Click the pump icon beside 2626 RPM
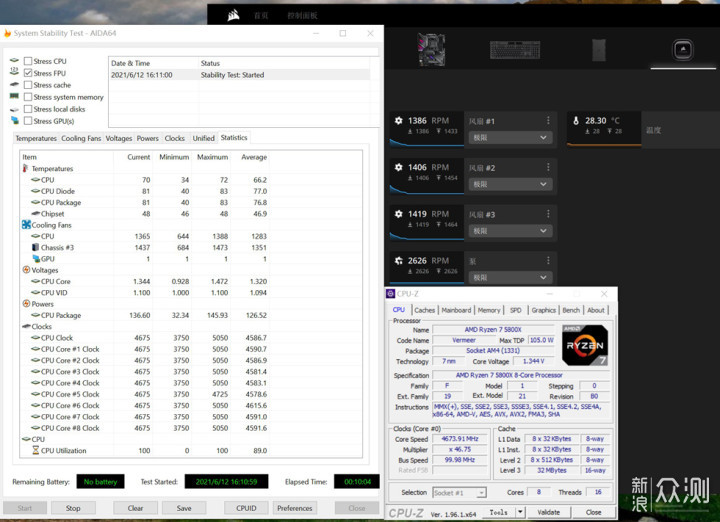 pyautogui.click(x=399, y=261)
